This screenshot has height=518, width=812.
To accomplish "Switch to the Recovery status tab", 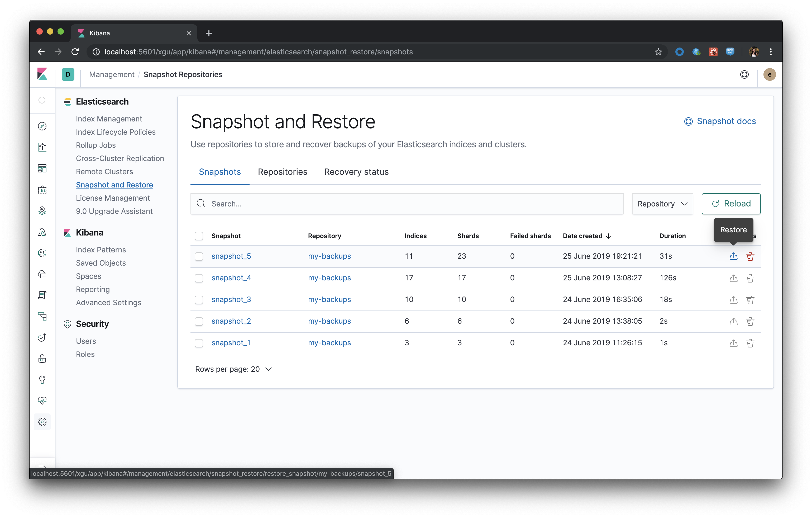I will (356, 172).
